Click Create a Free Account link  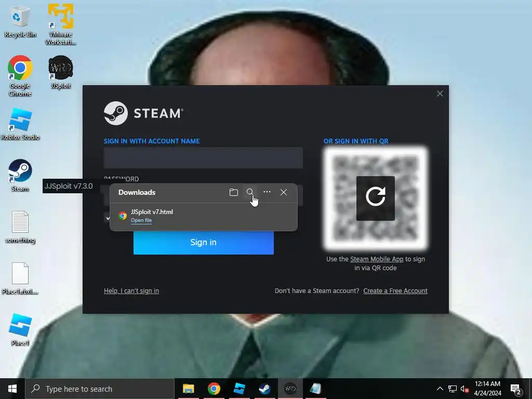[395, 291]
